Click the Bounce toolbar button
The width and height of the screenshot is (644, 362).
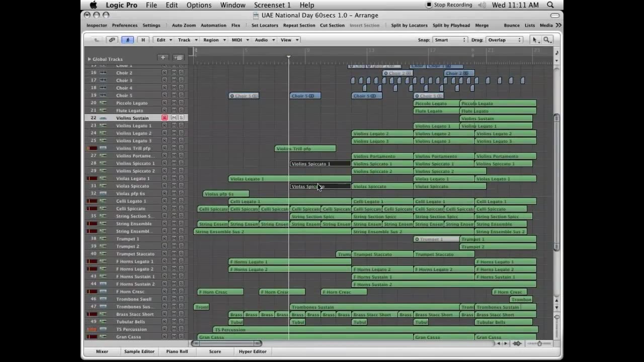(x=512, y=25)
